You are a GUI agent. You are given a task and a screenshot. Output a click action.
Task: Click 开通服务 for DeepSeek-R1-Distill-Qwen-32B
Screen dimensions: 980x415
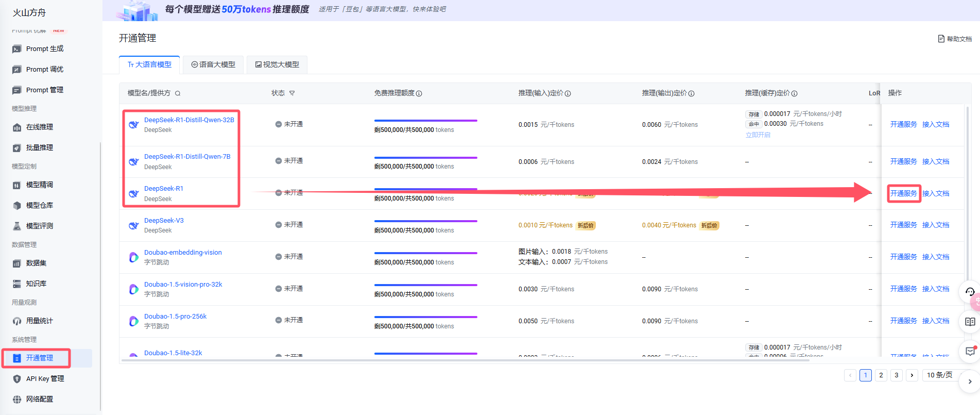904,124
